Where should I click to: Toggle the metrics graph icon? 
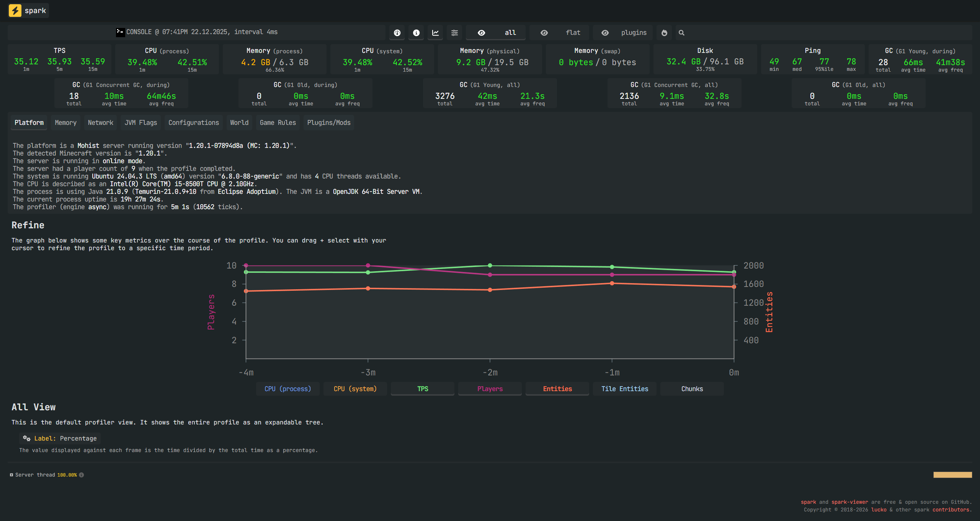pyautogui.click(x=435, y=33)
